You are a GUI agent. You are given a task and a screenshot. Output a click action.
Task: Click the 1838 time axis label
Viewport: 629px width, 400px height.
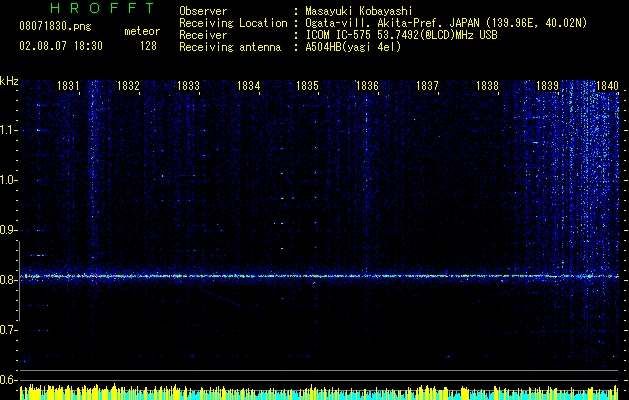point(487,86)
